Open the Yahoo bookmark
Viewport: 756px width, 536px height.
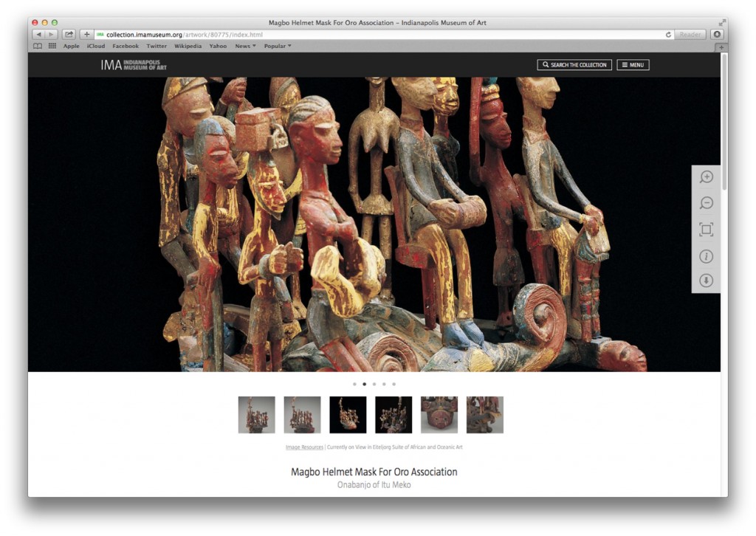[x=218, y=47]
